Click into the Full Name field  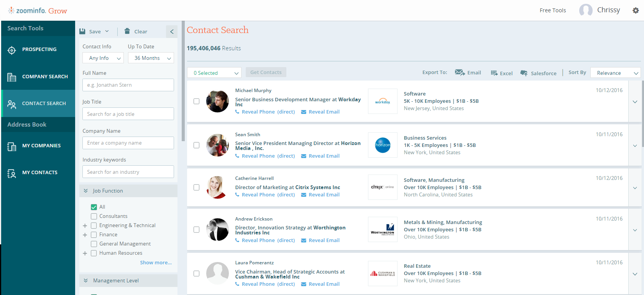[x=128, y=85]
